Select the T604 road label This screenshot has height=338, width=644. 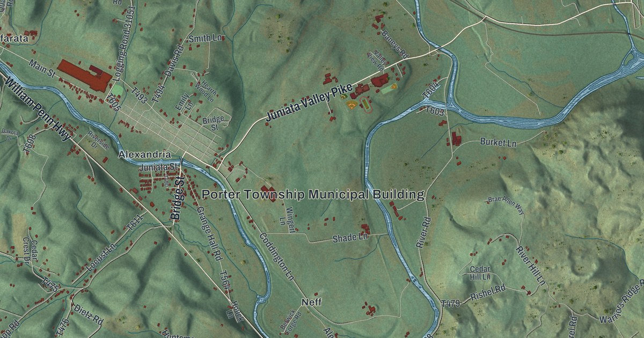click(431, 90)
